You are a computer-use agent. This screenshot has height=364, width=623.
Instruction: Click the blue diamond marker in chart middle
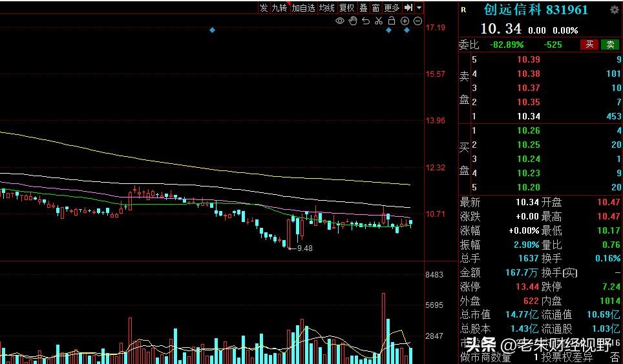(x=212, y=30)
